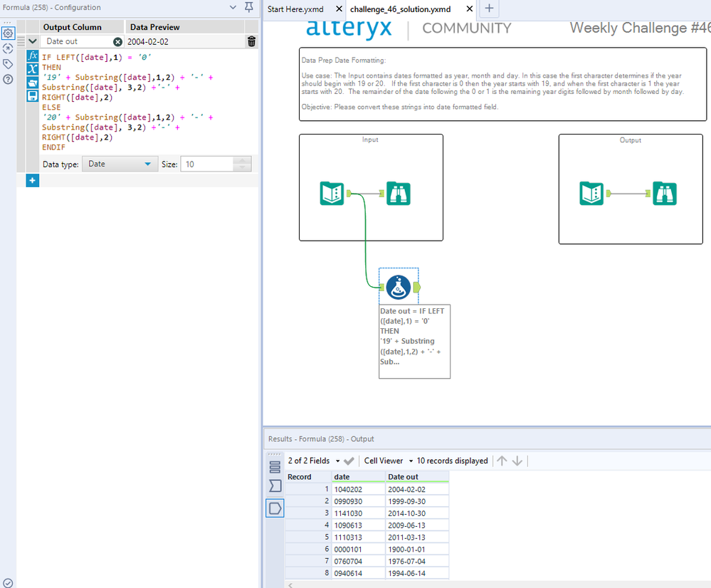The height and width of the screenshot is (588, 711).
Task: Open the columns and constants (X) list
Action: (x=32, y=69)
